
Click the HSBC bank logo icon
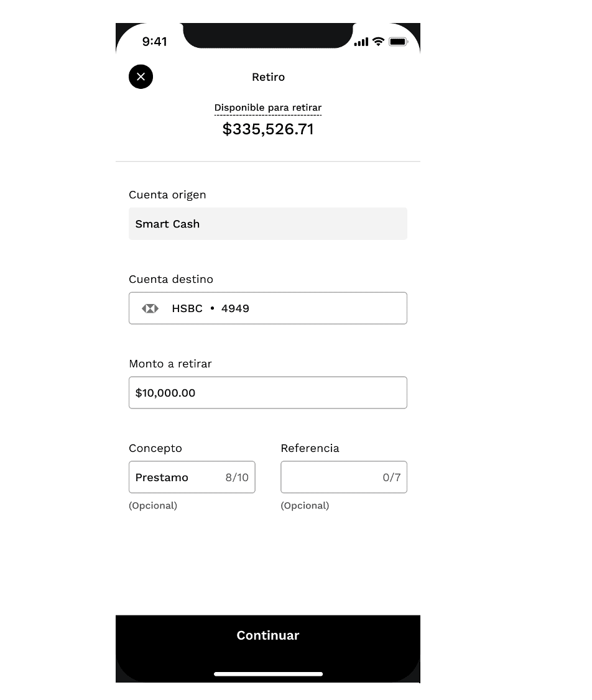click(150, 308)
